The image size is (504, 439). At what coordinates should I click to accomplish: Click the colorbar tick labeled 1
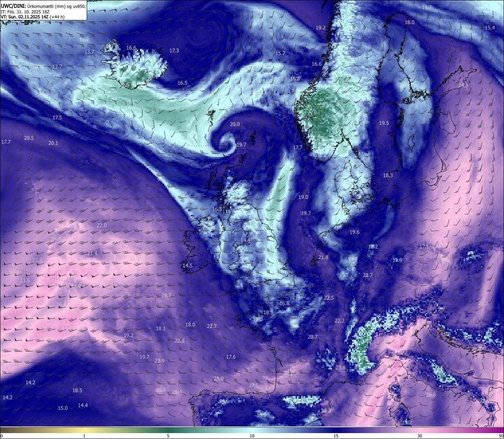pyautogui.click(x=84, y=435)
